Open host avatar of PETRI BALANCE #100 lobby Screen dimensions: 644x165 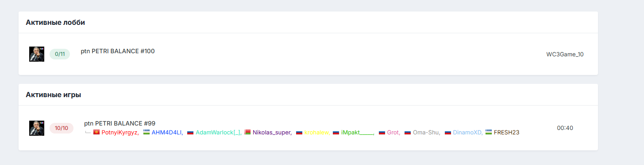(x=37, y=54)
